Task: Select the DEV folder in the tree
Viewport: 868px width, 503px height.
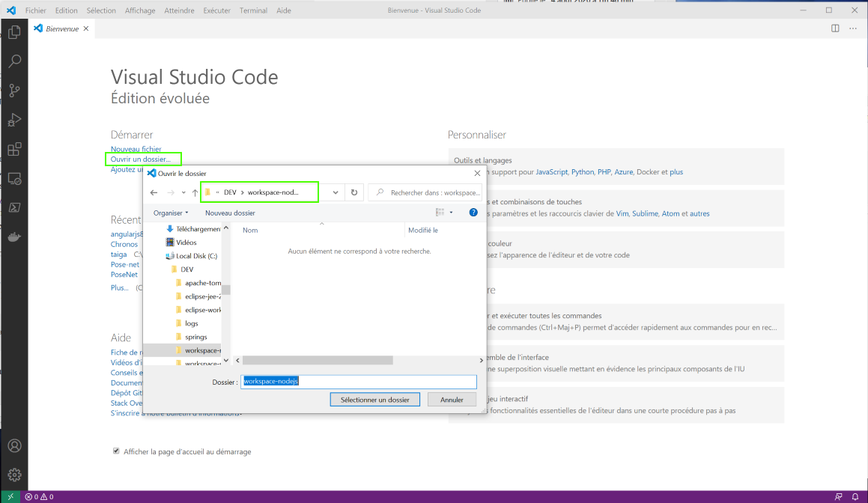Action: pyautogui.click(x=187, y=269)
